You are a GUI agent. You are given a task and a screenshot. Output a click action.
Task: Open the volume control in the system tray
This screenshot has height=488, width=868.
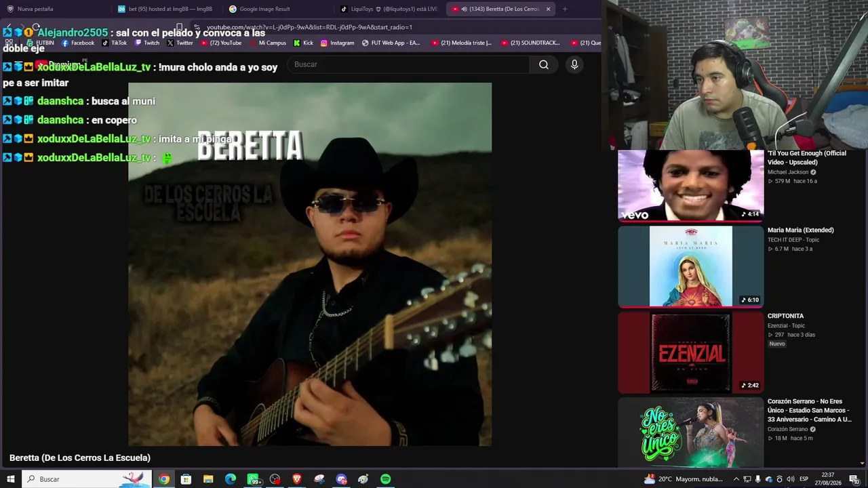(791, 479)
